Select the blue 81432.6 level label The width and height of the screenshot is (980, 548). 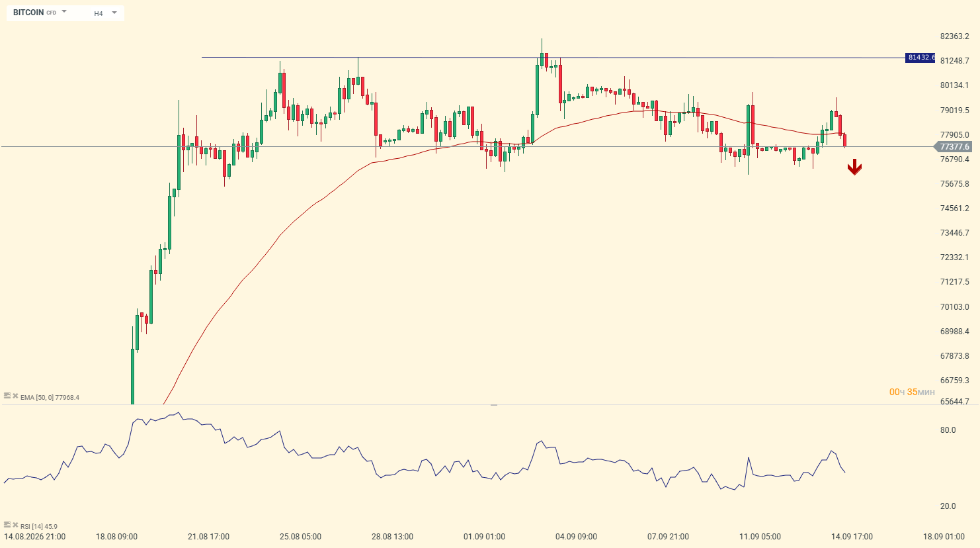[x=920, y=58]
